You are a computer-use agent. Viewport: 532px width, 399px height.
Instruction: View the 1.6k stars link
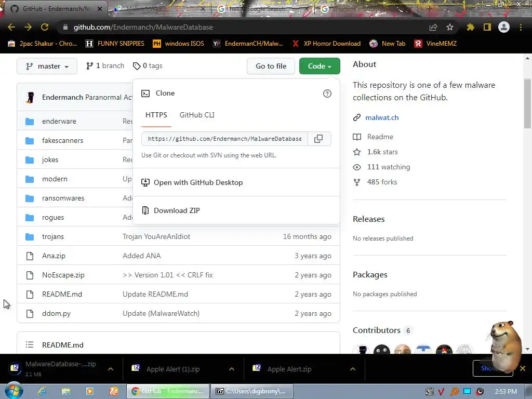[x=382, y=152]
